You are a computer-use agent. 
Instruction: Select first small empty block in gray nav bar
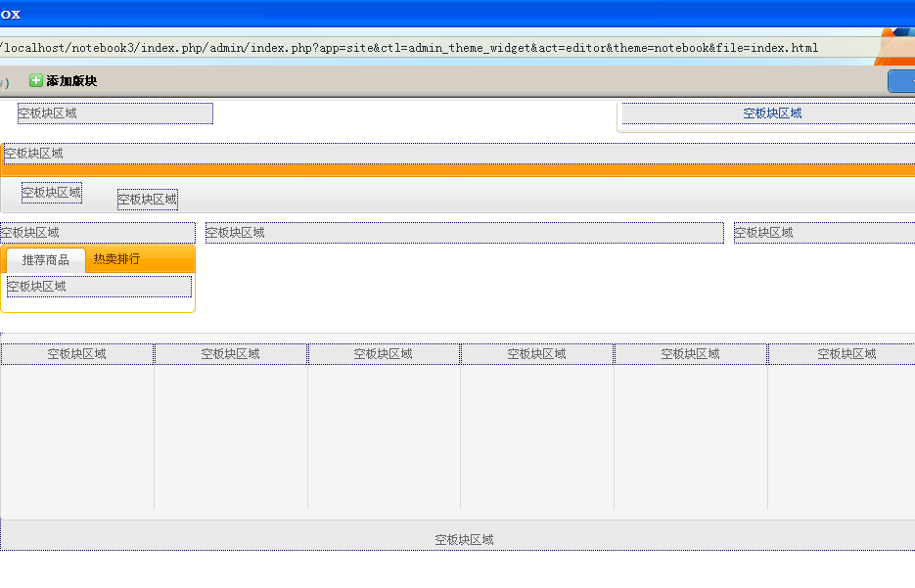[52, 193]
